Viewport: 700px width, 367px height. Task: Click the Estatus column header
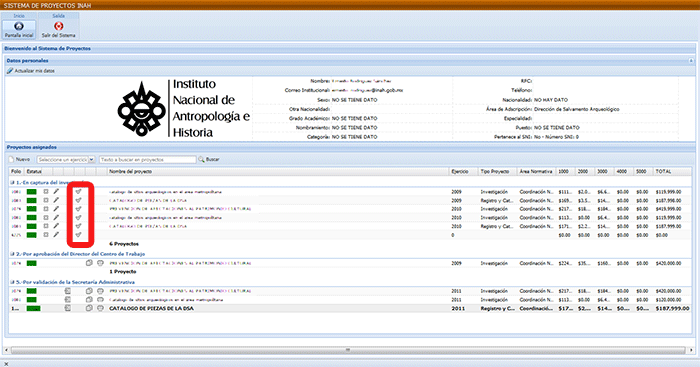33,171
